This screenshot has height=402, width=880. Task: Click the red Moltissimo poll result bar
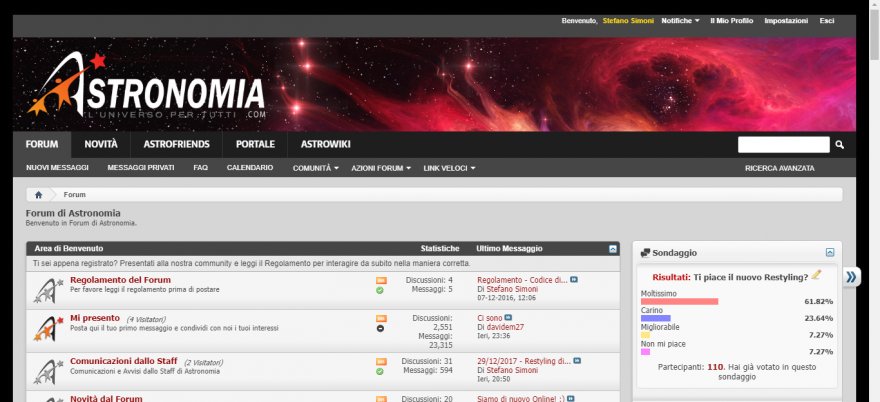679,301
